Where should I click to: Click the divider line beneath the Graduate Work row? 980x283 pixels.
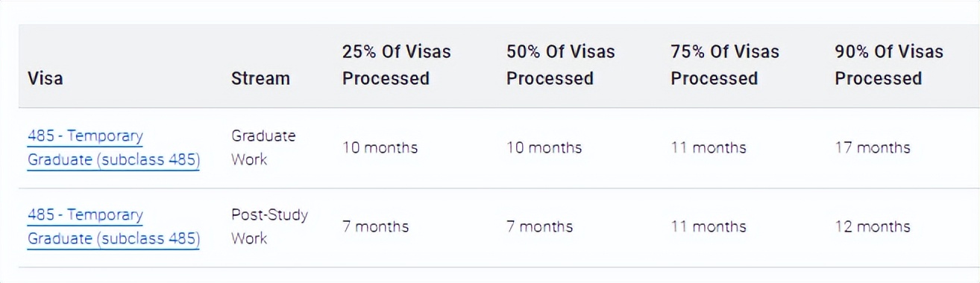coord(499,188)
